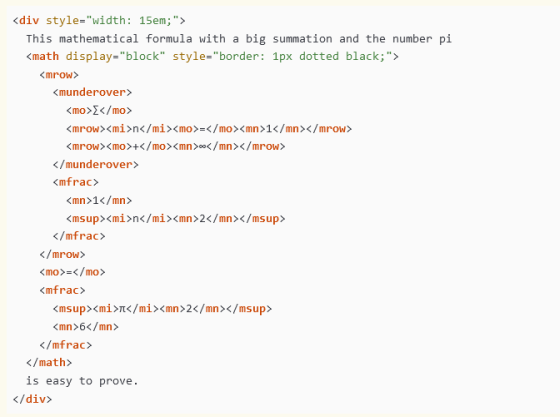Click the n=1 mrow code line
This screenshot has width=560, height=417.
(209, 129)
